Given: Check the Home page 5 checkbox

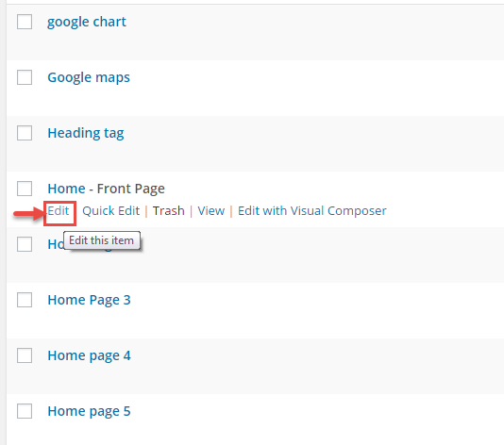Looking at the screenshot, I should [x=25, y=411].
